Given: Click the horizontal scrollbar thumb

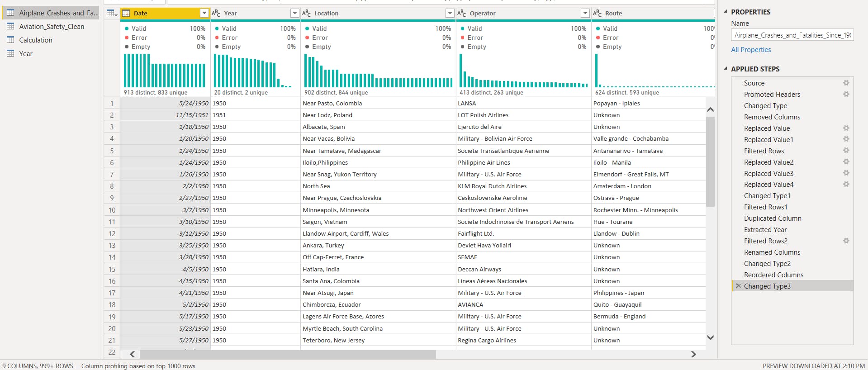Looking at the screenshot, I should 288,354.
